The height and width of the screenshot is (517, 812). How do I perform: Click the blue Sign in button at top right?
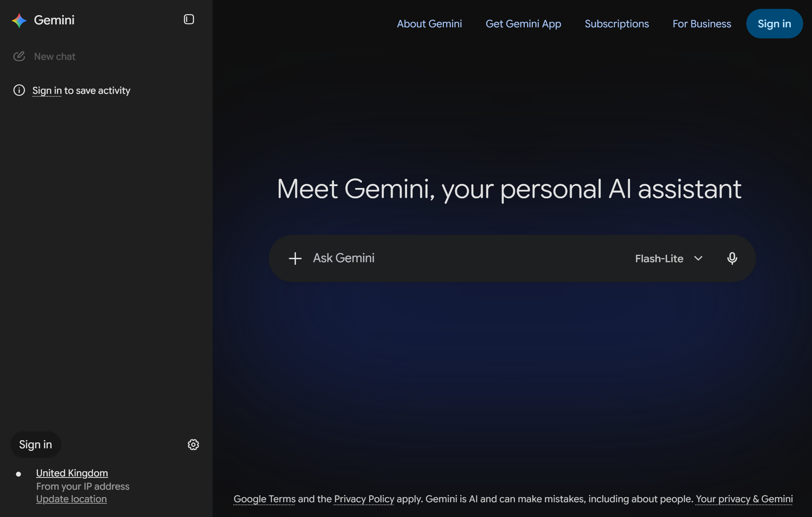click(x=774, y=24)
